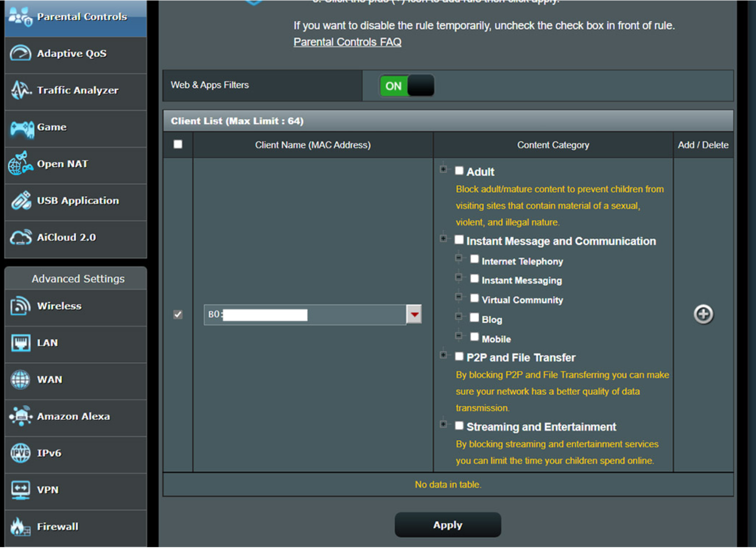Select the Amazon Alexa menu label
The image size is (756, 548).
pyautogui.click(x=73, y=416)
